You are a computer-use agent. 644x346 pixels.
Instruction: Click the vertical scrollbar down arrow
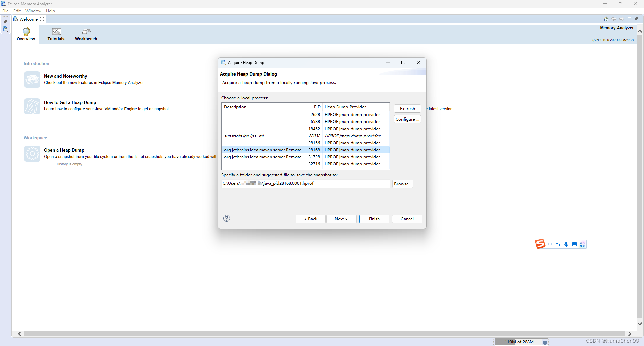pos(640,324)
